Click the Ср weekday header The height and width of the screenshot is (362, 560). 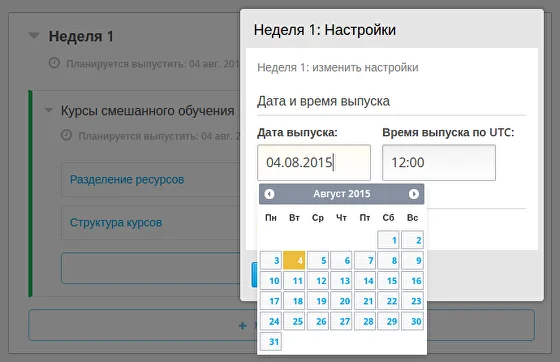318,217
